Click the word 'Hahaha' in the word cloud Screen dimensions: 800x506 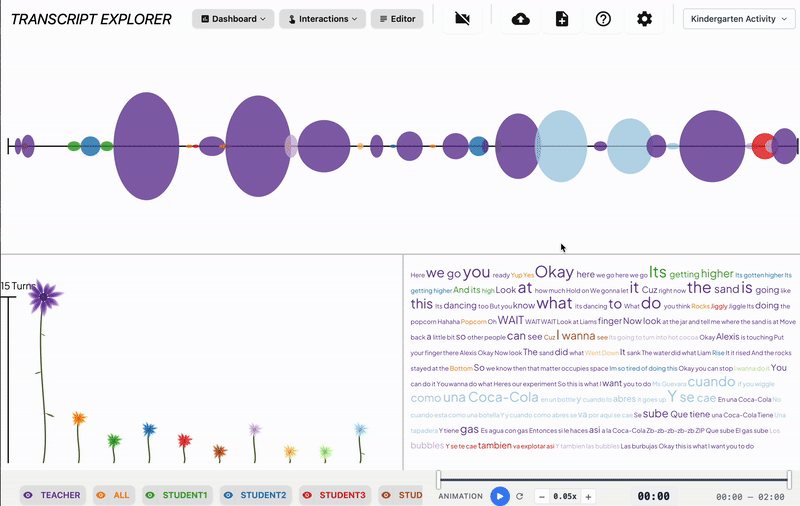(x=448, y=322)
